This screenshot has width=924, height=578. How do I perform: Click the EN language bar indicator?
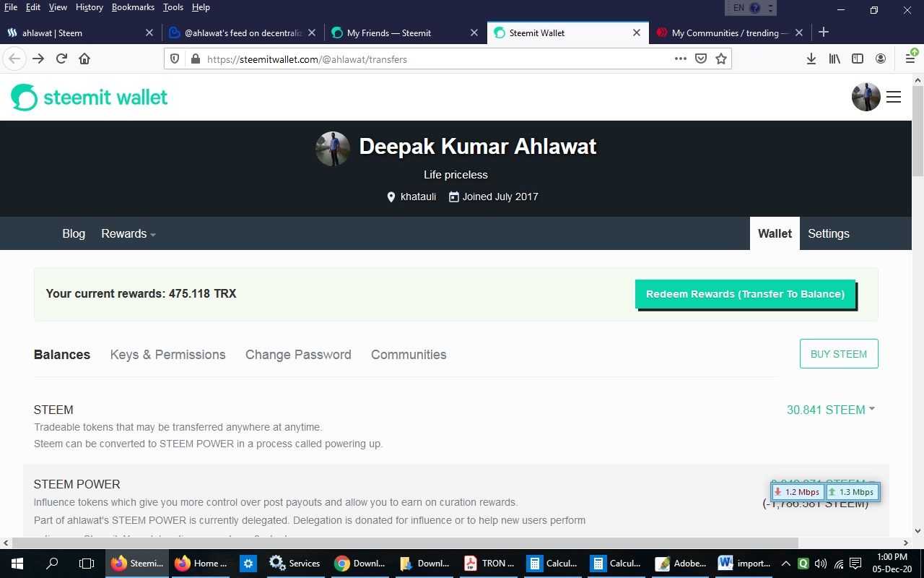click(738, 8)
